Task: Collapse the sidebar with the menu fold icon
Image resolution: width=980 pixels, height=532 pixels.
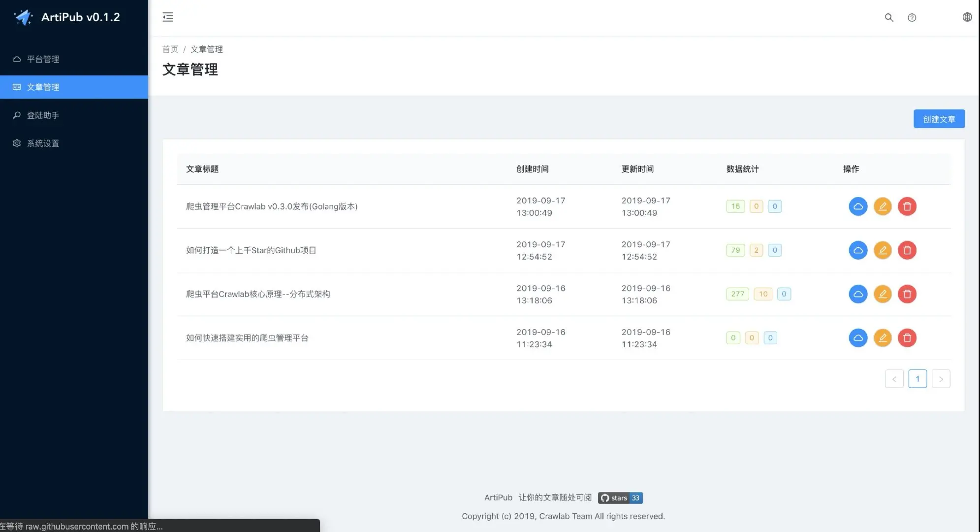Action: coord(168,17)
